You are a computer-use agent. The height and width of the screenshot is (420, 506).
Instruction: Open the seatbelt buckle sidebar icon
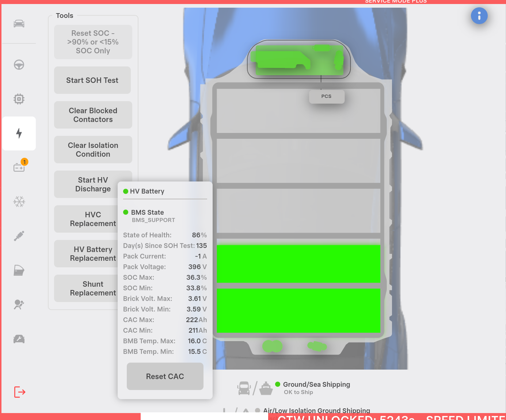19,236
